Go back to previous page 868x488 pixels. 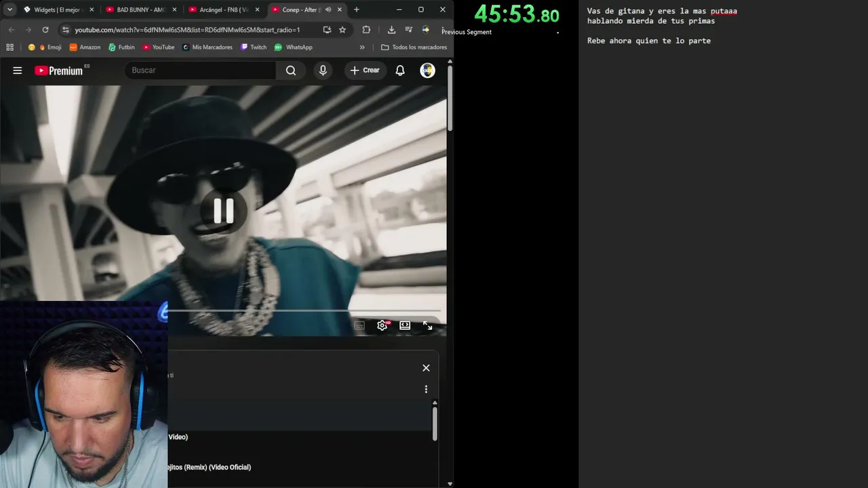tap(11, 30)
